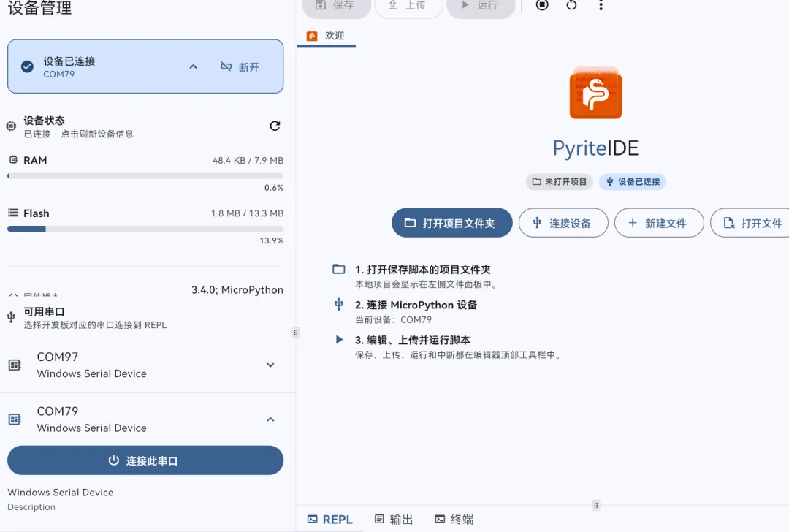Switch to the 终端 terminal tab

(454, 520)
